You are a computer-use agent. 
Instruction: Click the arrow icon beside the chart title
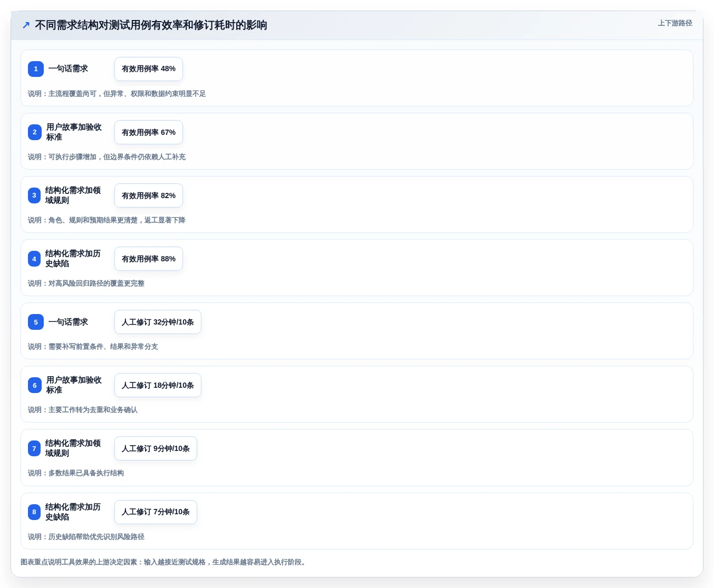coord(26,25)
